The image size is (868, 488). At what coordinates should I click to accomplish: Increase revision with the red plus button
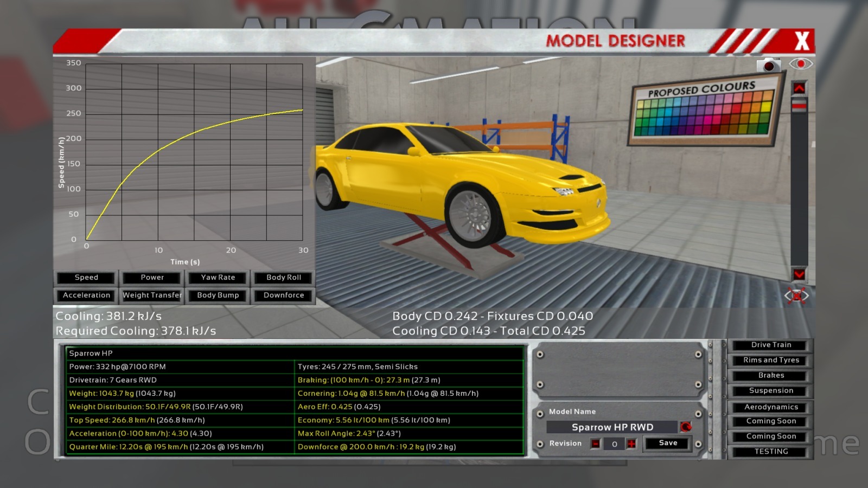point(631,444)
